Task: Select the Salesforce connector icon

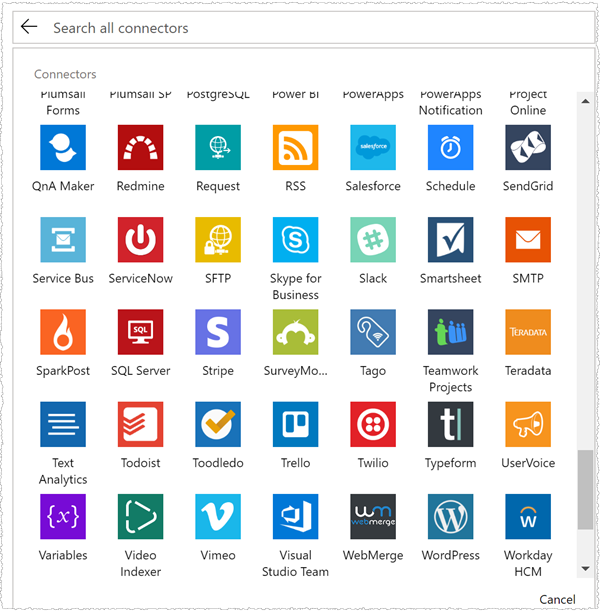Action: tap(373, 147)
